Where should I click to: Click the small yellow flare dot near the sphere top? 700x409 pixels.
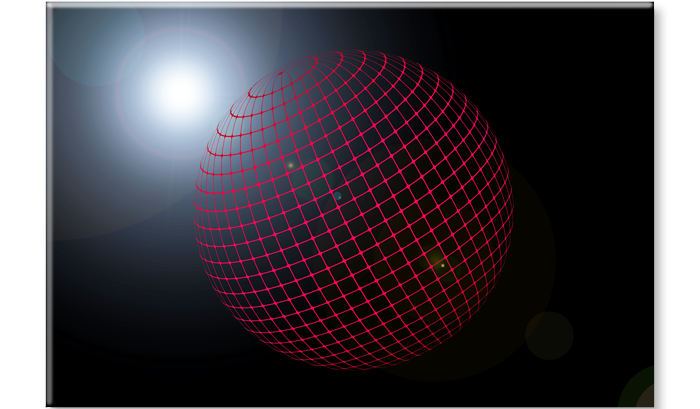click(290, 164)
